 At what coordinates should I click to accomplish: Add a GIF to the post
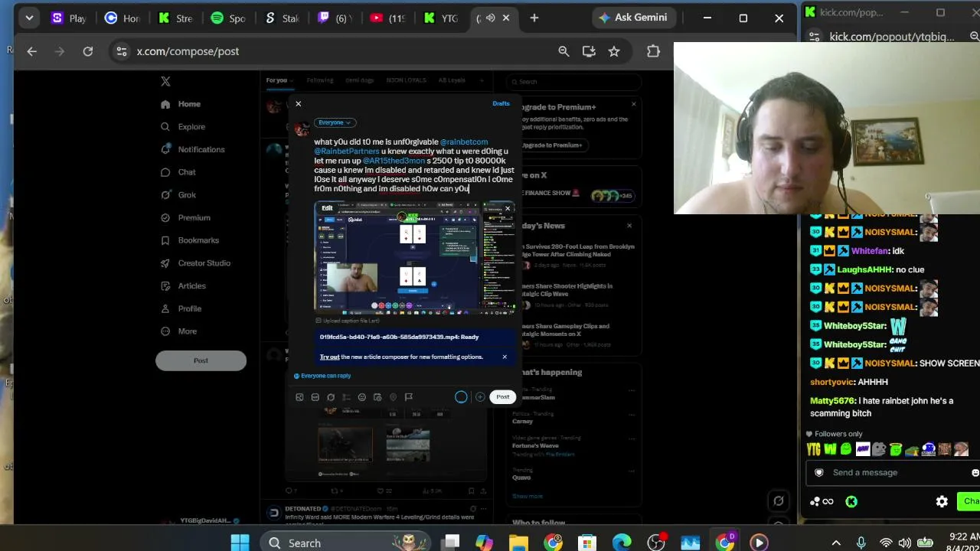(315, 397)
